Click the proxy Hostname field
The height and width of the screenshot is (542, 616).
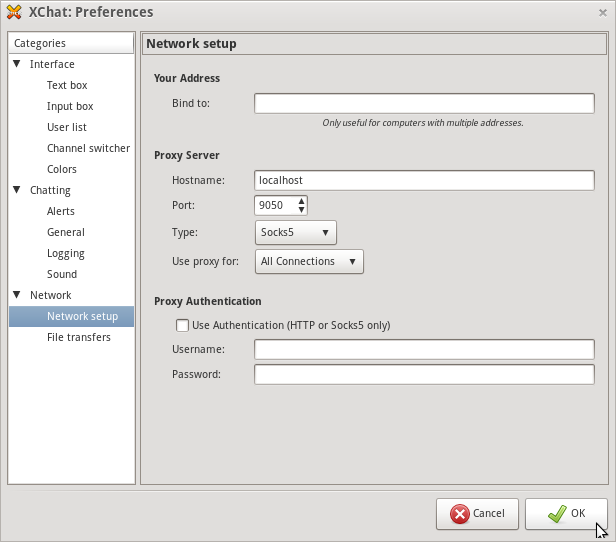pyautogui.click(x=424, y=180)
